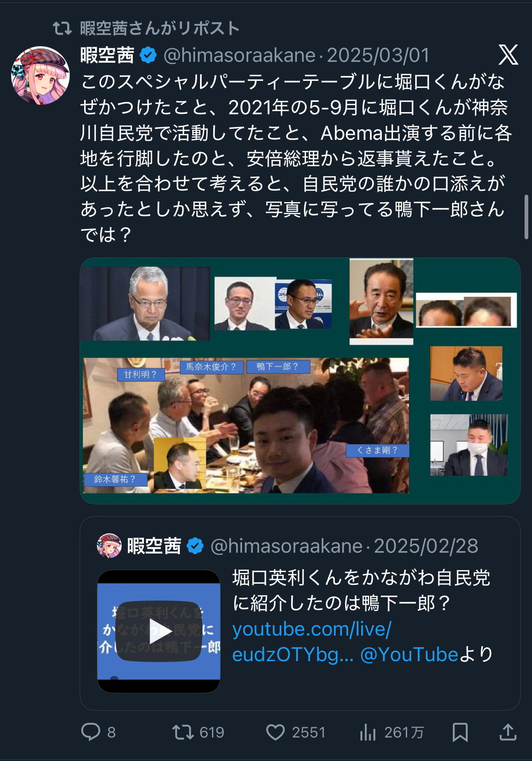
Task: Click the 2025/03/01 post date
Action: [378, 55]
